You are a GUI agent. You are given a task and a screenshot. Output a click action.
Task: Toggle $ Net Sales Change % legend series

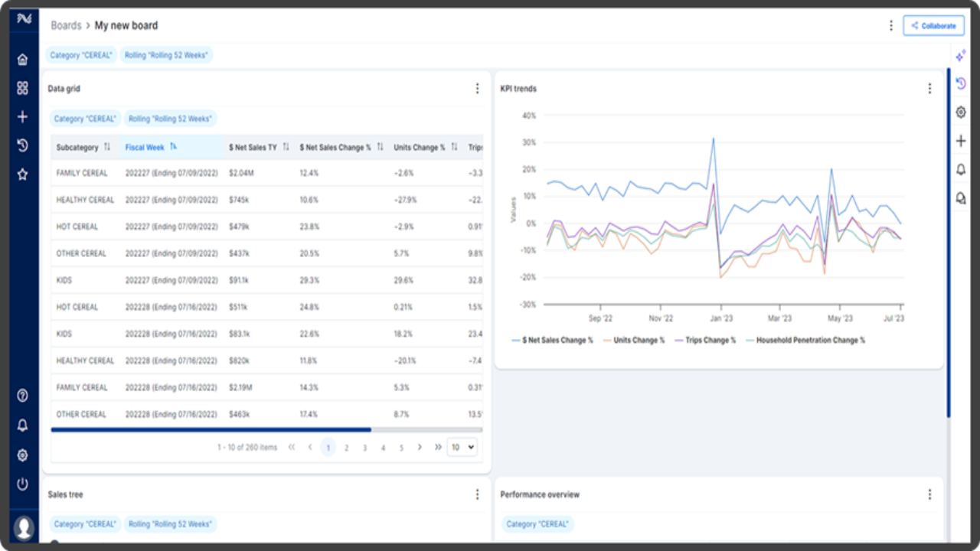point(552,340)
